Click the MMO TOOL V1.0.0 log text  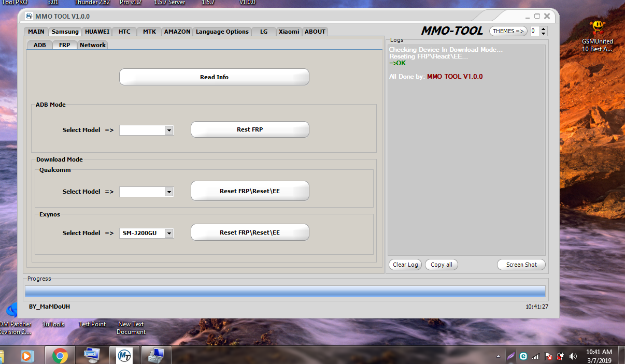(455, 77)
